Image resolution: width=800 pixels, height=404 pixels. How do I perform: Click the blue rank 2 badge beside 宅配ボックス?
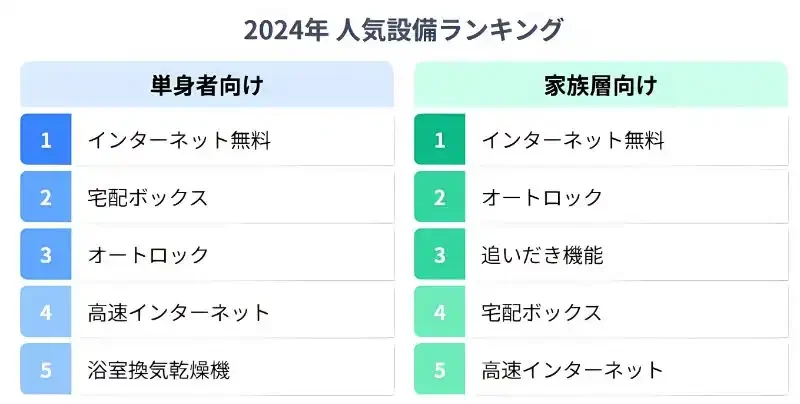pos(45,197)
